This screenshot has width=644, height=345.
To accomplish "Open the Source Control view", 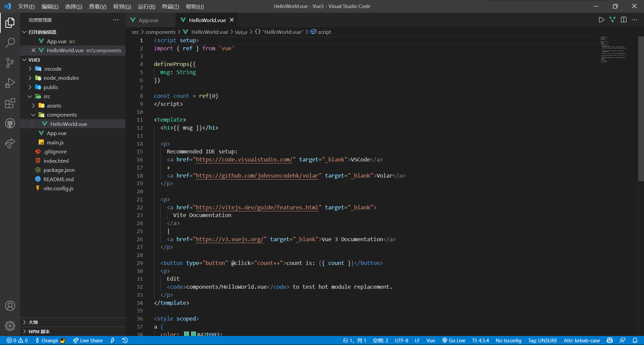I will [10, 63].
